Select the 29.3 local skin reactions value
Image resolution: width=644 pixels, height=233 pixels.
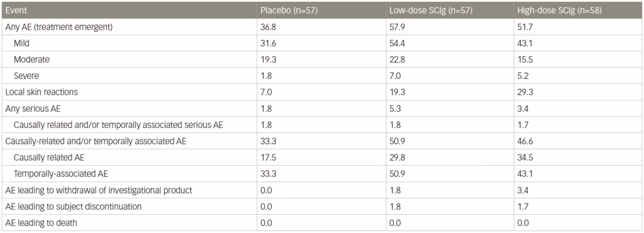pyautogui.click(x=525, y=92)
